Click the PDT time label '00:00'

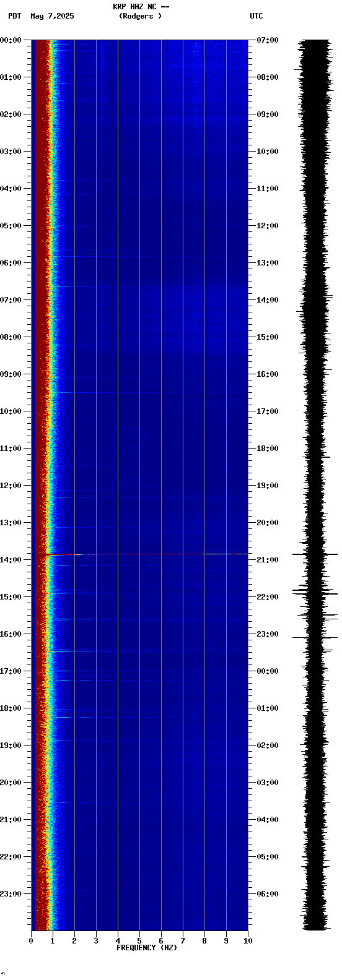[11, 40]
